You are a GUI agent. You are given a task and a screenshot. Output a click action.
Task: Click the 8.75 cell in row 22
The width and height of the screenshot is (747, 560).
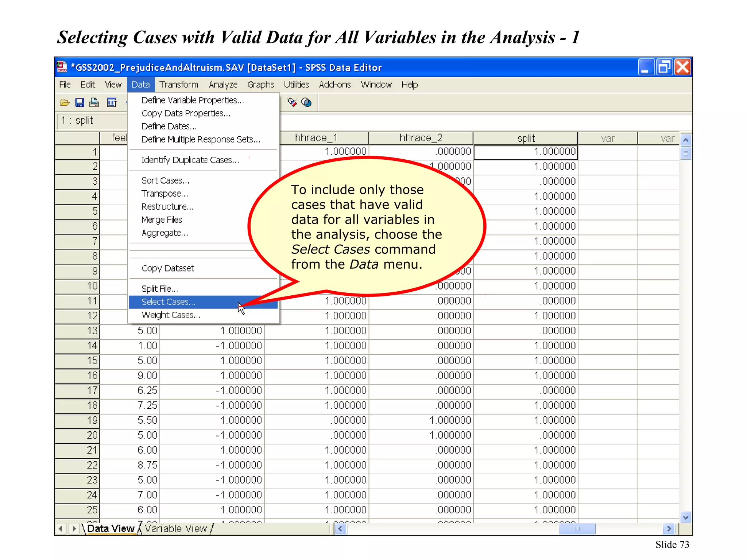click(130, 466)
